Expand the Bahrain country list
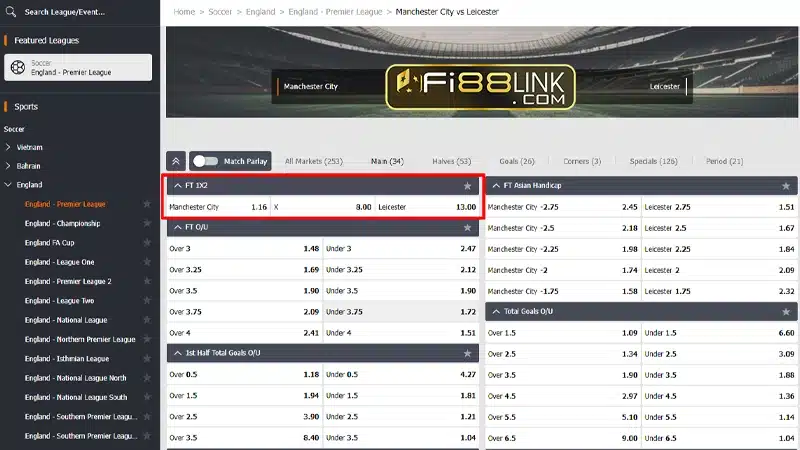Screen dimensions: 800x450 coord(8,166)
